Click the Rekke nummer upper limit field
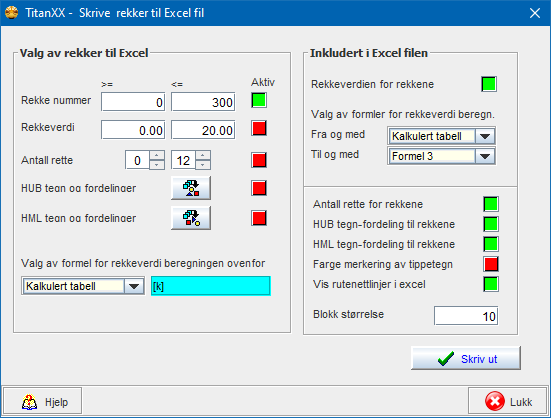 pyautogui.click(x=203, y=102)
